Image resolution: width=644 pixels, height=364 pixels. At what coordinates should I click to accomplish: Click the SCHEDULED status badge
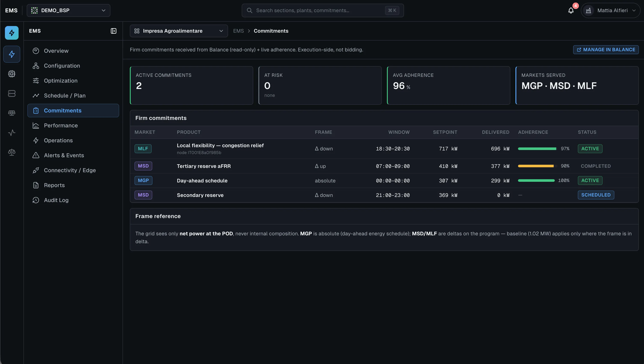coord(596,195)
